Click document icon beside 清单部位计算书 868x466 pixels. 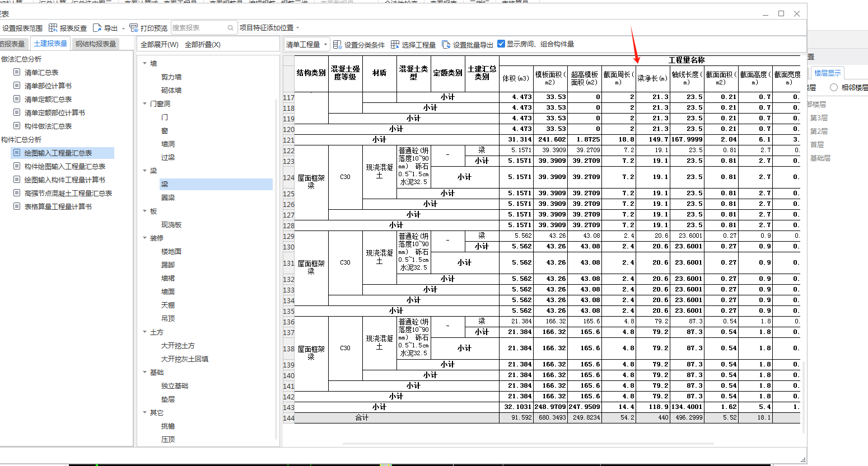(x=17, y=86)
